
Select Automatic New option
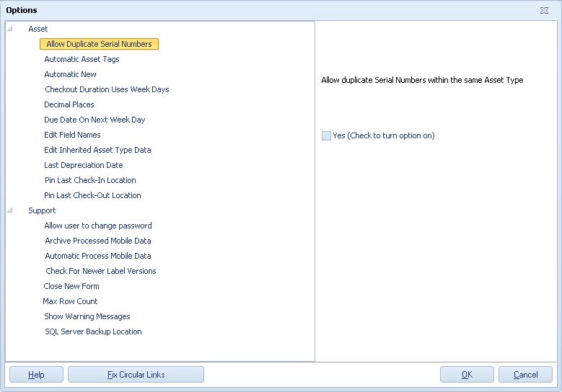click(70, 74)
